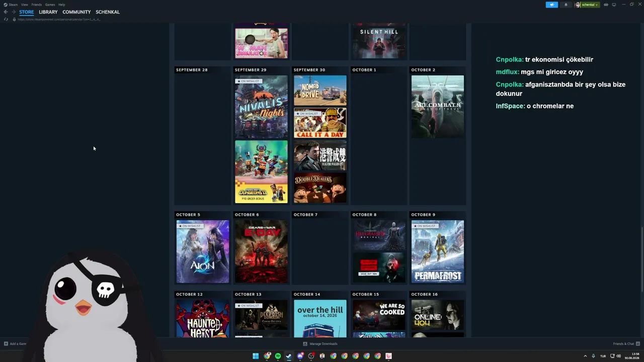Open the Friends menu

[36, 5]
